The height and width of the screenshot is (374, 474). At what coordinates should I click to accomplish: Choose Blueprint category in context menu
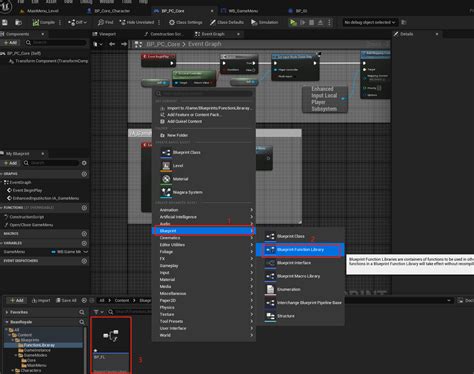pos(204,231)
